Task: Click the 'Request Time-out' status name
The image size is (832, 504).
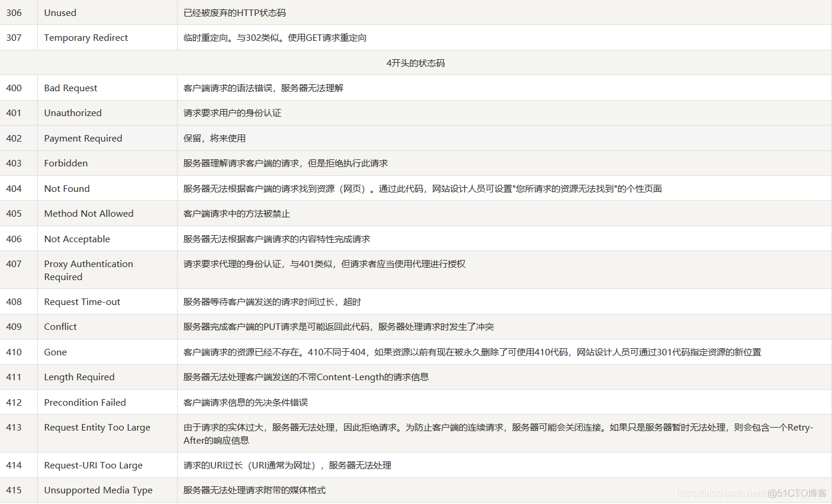Action: (82, 301)
